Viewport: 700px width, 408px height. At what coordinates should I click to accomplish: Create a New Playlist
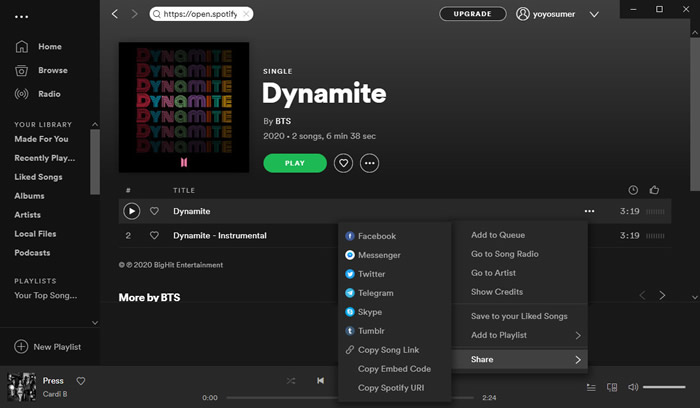(x=48, y=347)
